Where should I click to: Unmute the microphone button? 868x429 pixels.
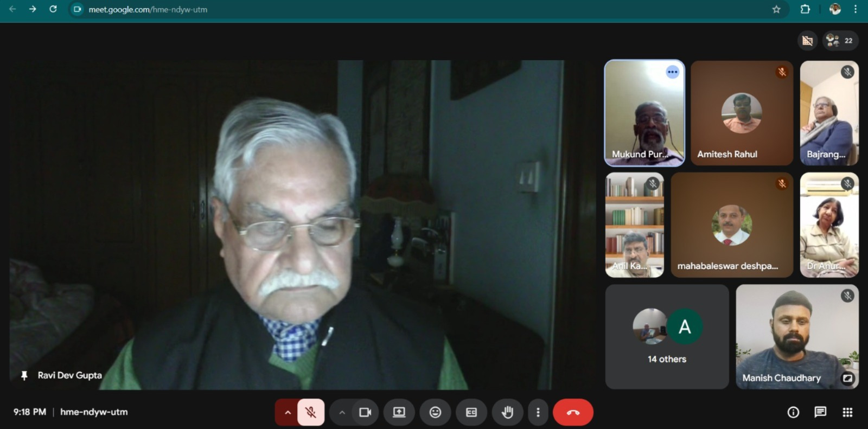pyautogui.click(x=311, y=412)
